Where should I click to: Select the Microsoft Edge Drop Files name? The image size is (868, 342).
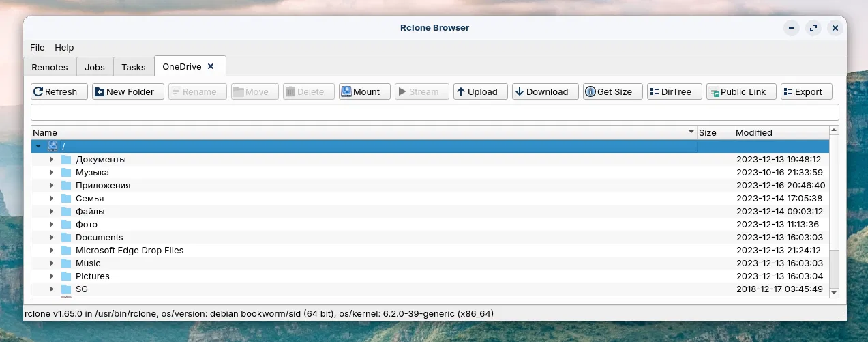[130, 250]
